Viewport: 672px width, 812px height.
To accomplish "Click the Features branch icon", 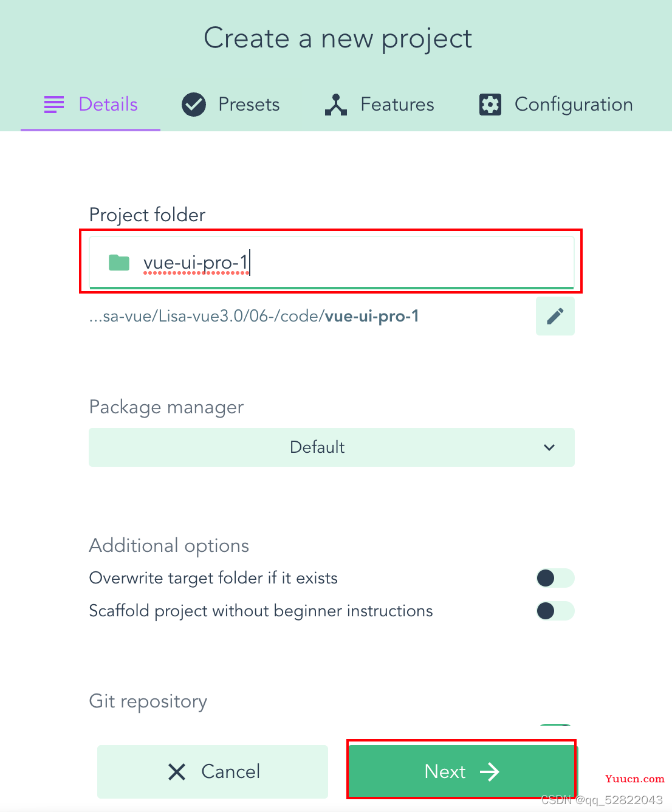I will click(336, 105).
